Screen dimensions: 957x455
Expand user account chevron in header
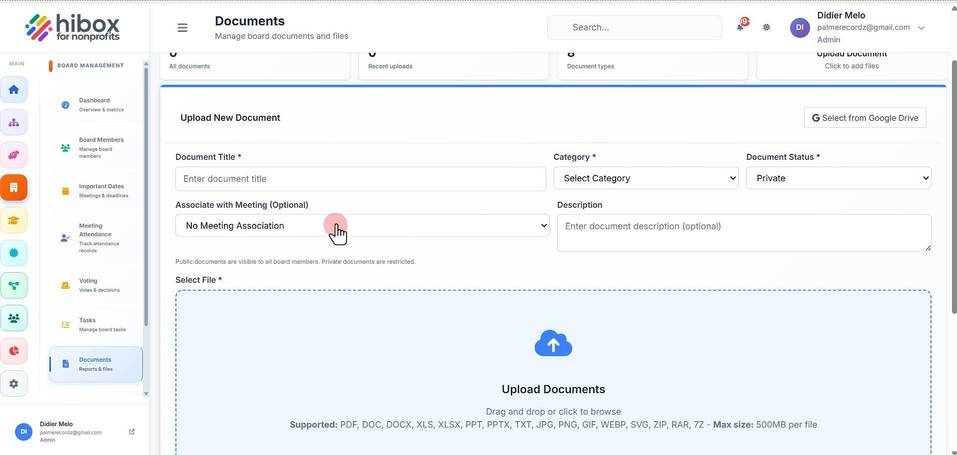(921, 27)
